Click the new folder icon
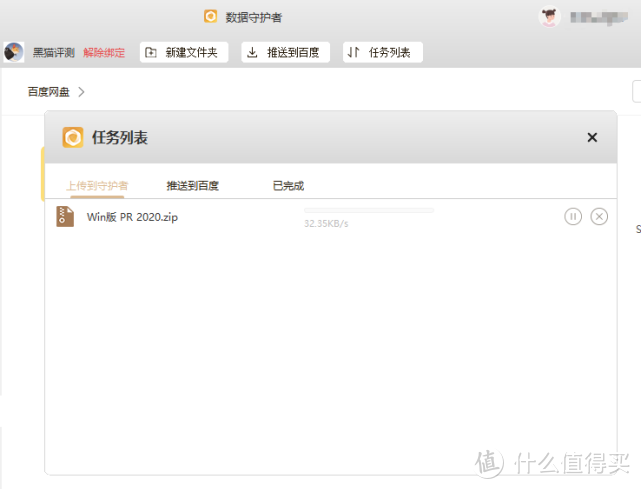Viewport: 641px width, 489px height. [151, 52]
